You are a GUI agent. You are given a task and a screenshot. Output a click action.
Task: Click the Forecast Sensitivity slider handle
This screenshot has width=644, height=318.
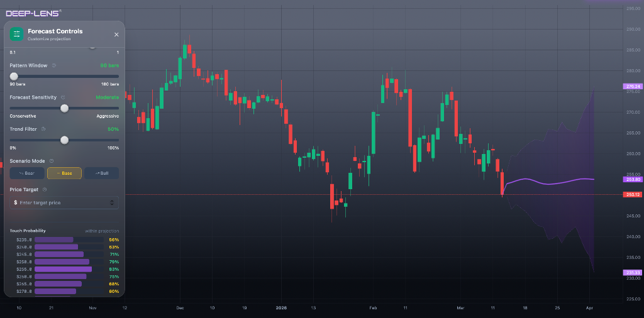(x=65, y=108)
